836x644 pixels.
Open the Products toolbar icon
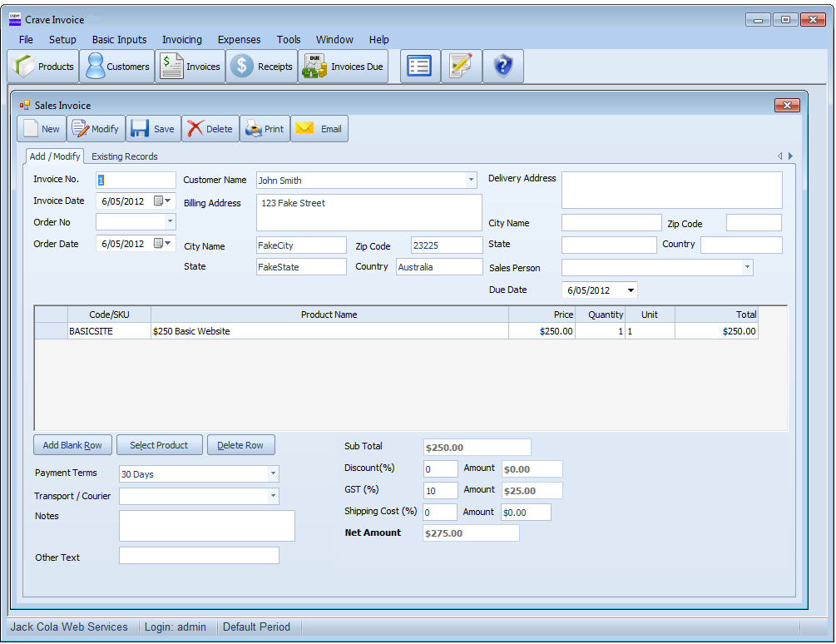(x=44, y=67)
